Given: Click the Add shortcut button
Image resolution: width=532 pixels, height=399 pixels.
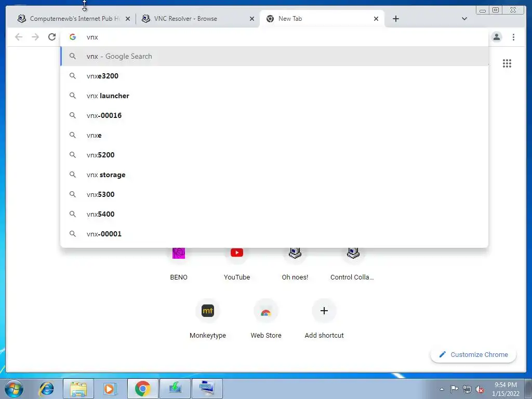Looking at the screenshot, I should [x=324, y=319].
